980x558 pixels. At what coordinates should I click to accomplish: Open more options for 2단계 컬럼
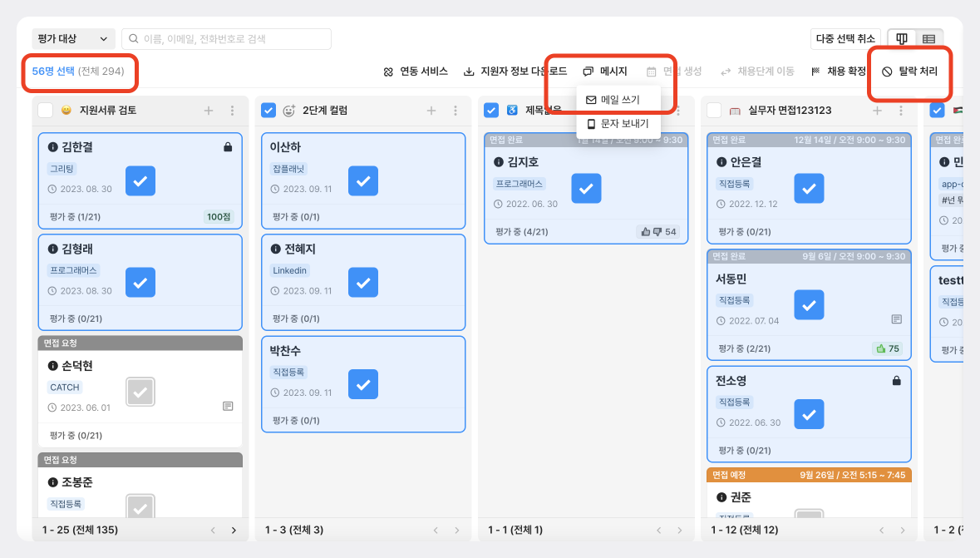[x=456, y=111]
